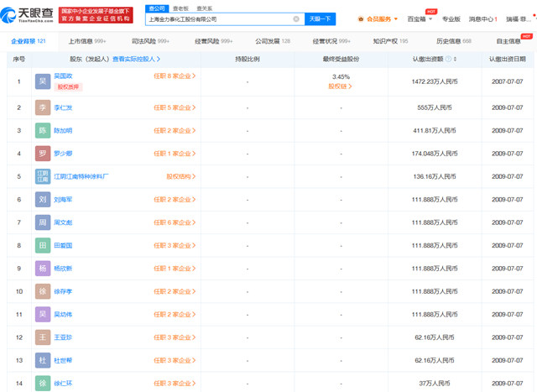Image resolution: width=537 pixels, height=392 pixels.
Task: Click avatar of 杜世帮
Action: (x=43, y=360)
